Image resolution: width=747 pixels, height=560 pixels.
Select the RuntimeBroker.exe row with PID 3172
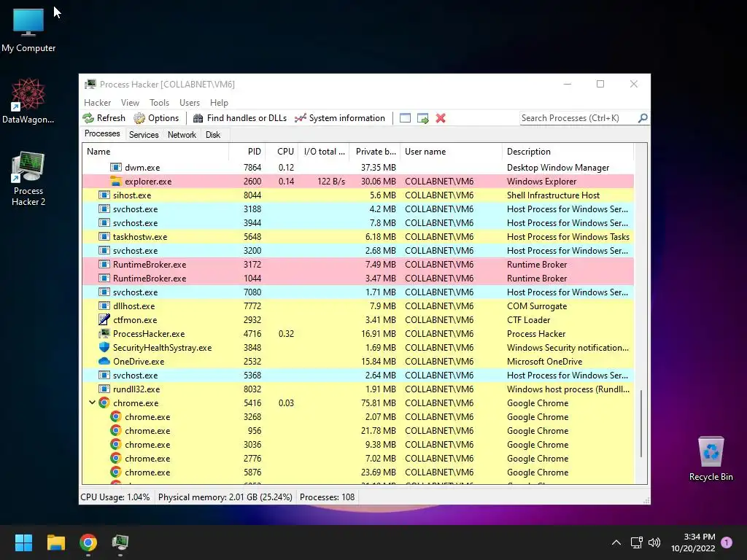click(358, 264)
